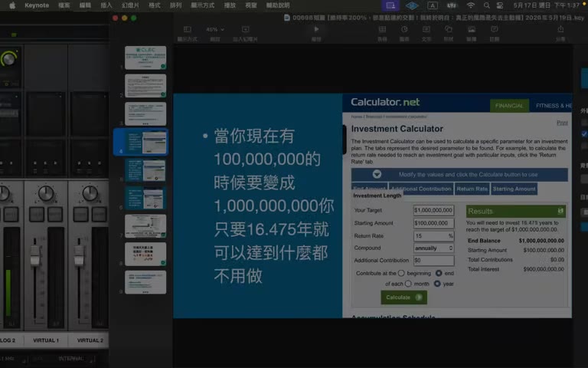Select the 'year' radio button
The height and width of the screenshot is (368, 588).
pyautogui.click(x=437, y=284)
